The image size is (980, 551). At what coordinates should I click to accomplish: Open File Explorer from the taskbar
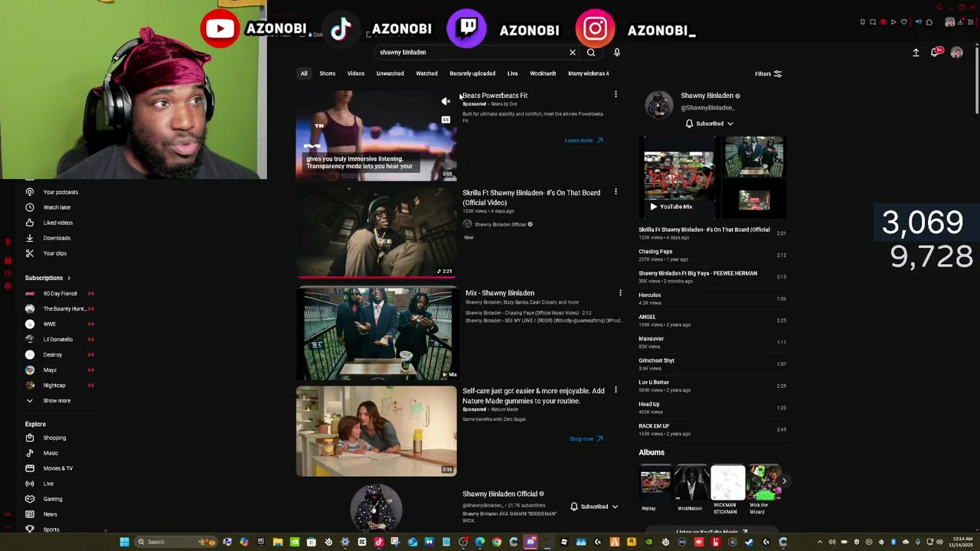point(278,542)
